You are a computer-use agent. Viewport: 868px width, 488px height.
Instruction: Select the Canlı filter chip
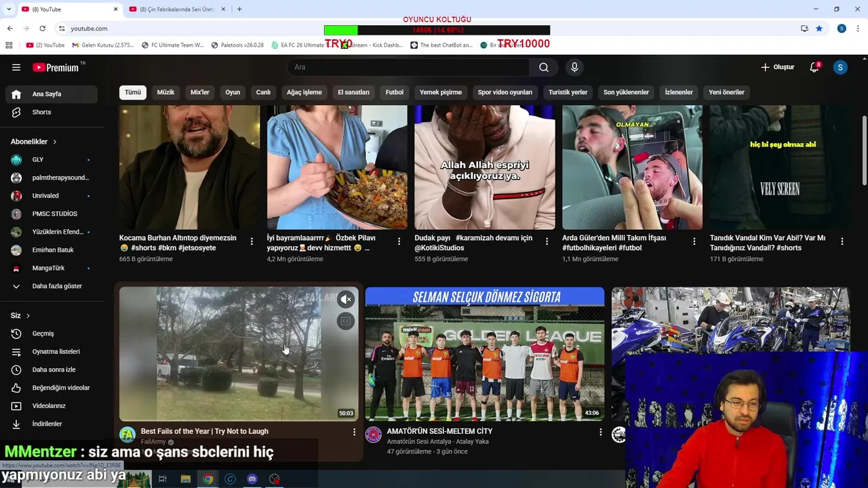tap(263, 92)
